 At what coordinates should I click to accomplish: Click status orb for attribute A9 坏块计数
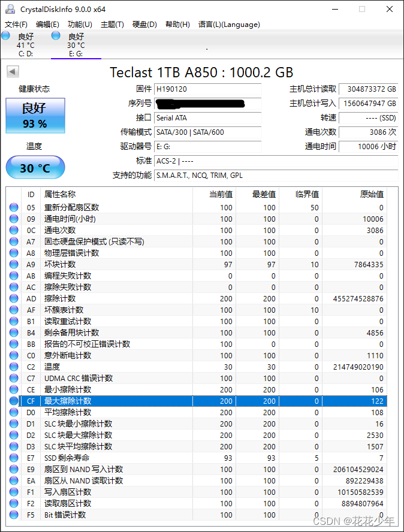(x=14, y=264)
